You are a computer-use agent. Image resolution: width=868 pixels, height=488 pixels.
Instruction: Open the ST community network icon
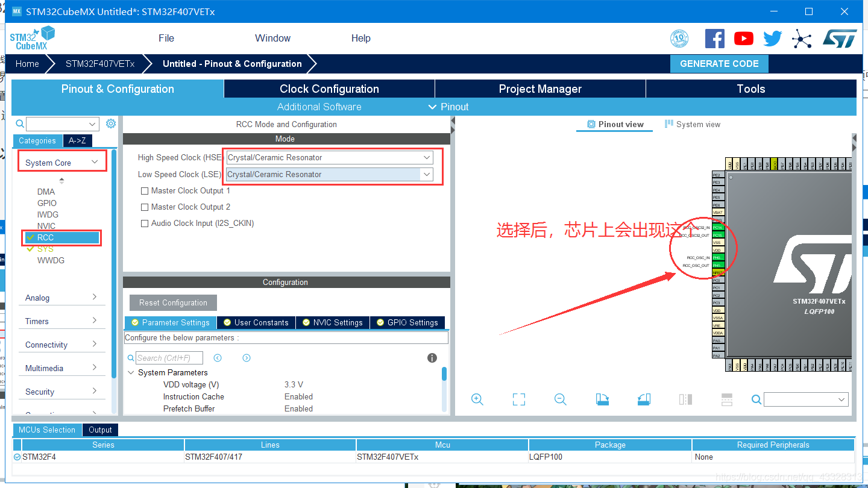[802, 39]
